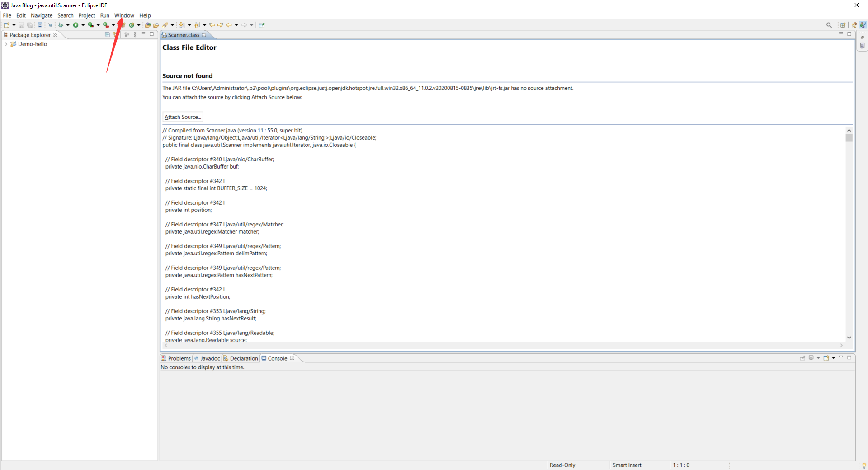Click the New file wizard icon
Screen dimensions: 868x470
[x=7, y=25]
